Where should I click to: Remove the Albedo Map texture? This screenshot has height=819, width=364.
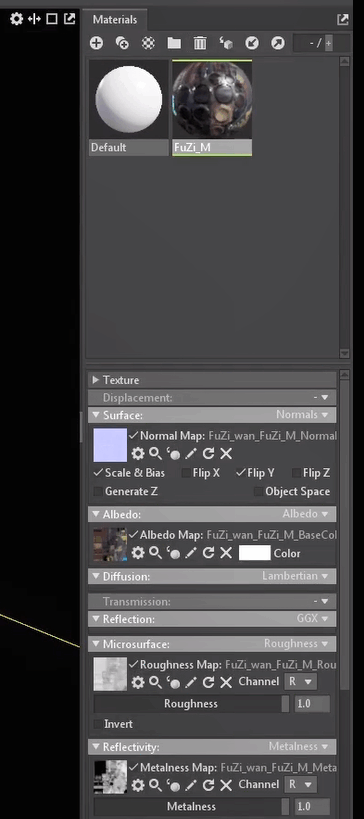click(x=226, y=553)
